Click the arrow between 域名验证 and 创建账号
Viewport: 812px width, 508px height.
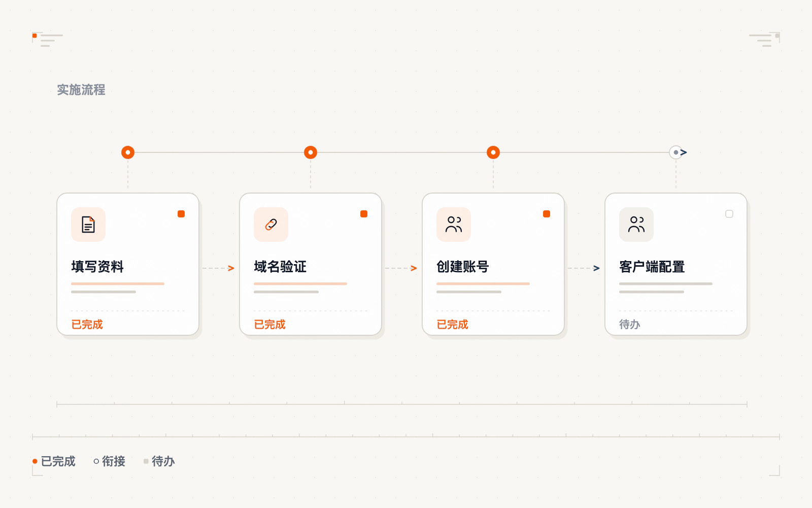(x=401, y=268)
